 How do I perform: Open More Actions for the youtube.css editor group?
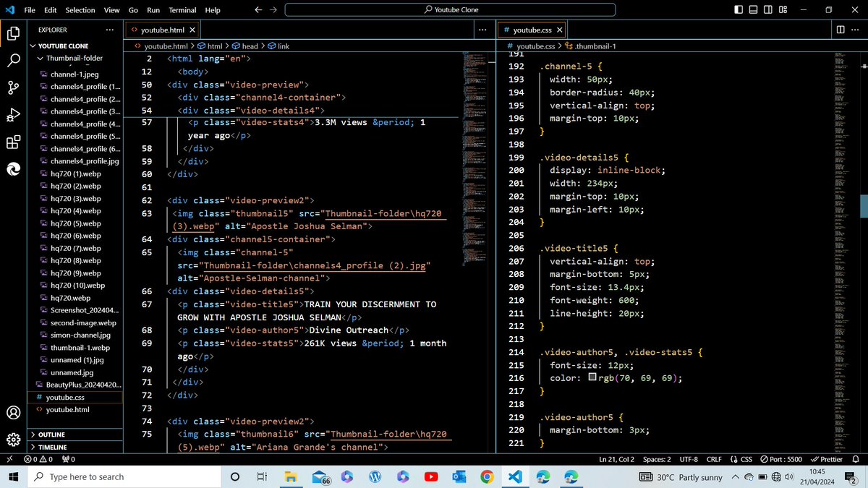tap(856, 30)
